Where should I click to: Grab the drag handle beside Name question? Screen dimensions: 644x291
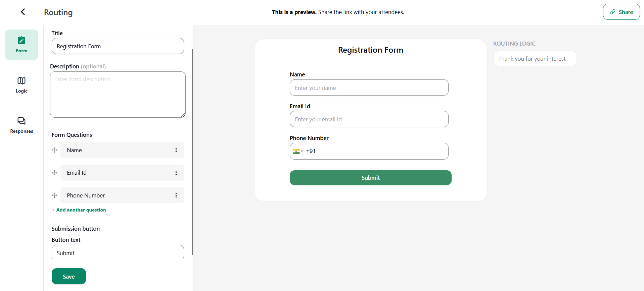[x=54, y=150]
